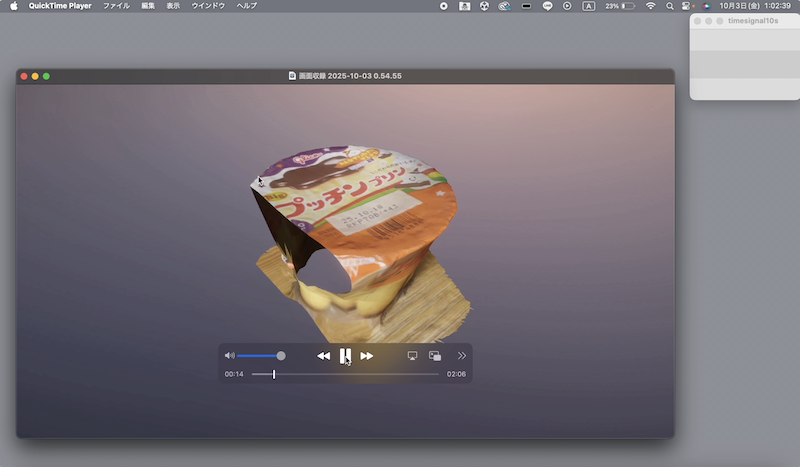Open the AirPlay output options
800x467 pixels.
412,356
